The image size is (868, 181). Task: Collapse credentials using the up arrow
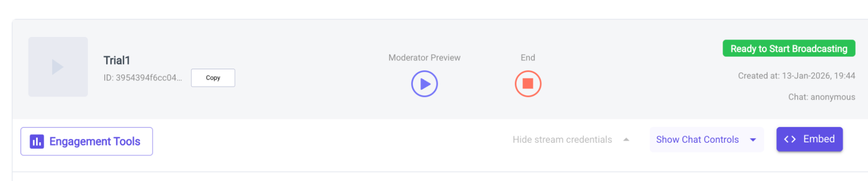pyautogui.click(x=626, y=140)
